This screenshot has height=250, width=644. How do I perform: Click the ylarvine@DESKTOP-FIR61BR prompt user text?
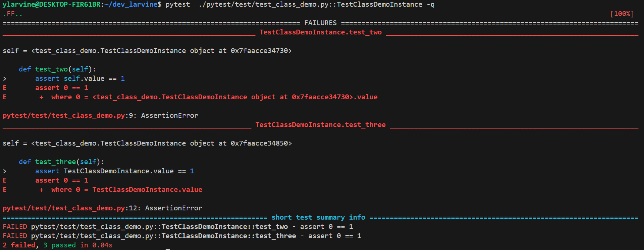click(x=51, y=4)
